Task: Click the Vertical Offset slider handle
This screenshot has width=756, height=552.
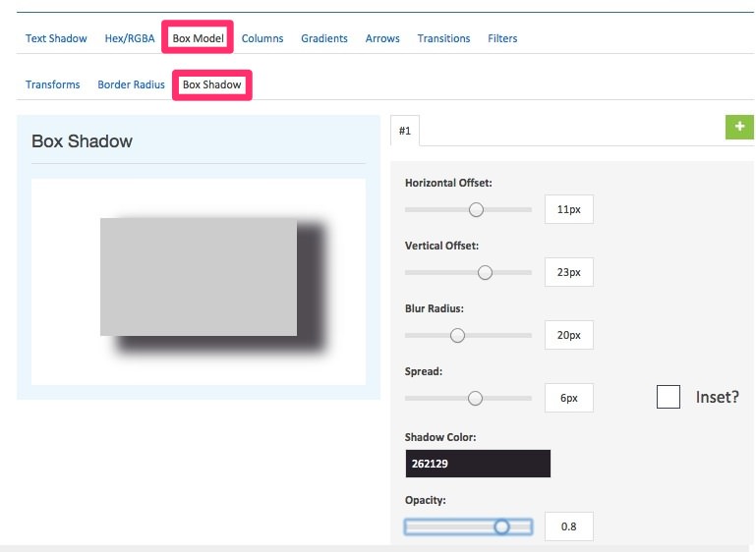Action: pyautogui.click(x=485, y=272)
